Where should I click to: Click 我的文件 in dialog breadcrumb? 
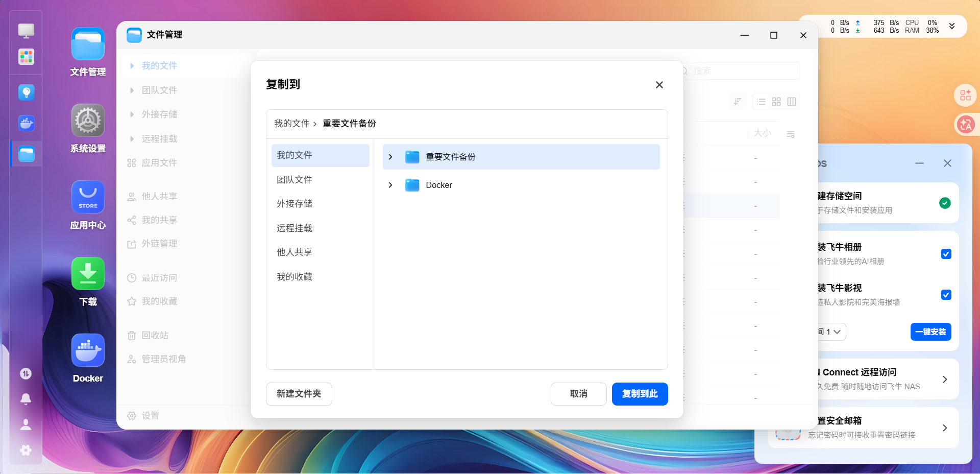292,124
